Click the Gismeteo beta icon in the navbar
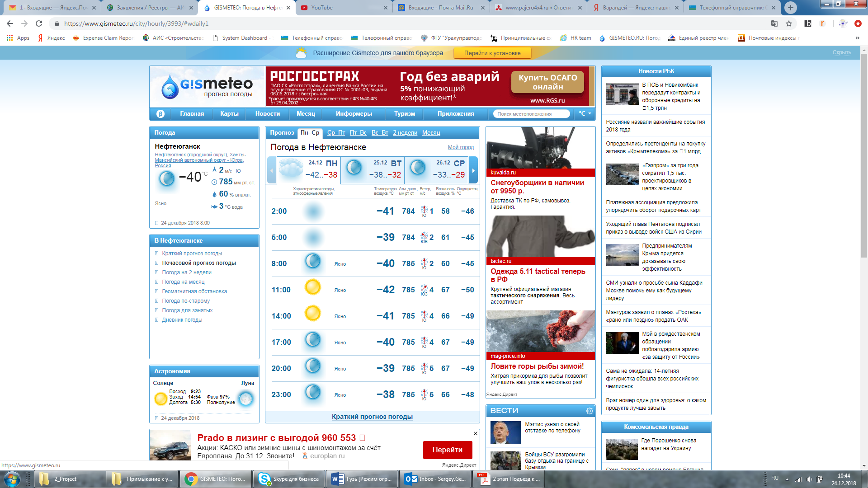 pos(160,114)
